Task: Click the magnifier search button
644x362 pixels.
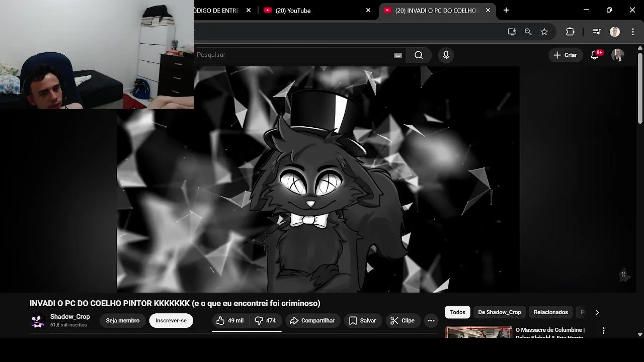Action: pos(419,55)
